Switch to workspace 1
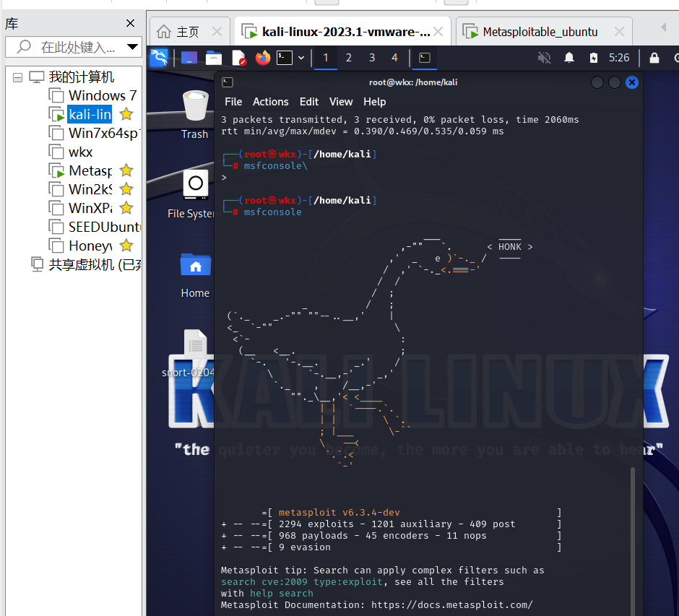This screenshot has height=616, width=679. pyautogui.click(x=326, y=58)
